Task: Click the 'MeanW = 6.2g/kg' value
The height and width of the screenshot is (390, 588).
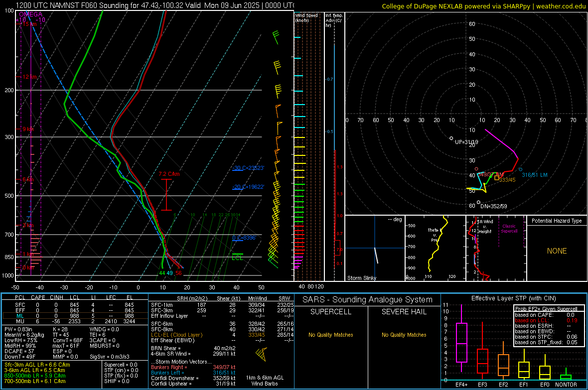Action: [x=24, y=335]
